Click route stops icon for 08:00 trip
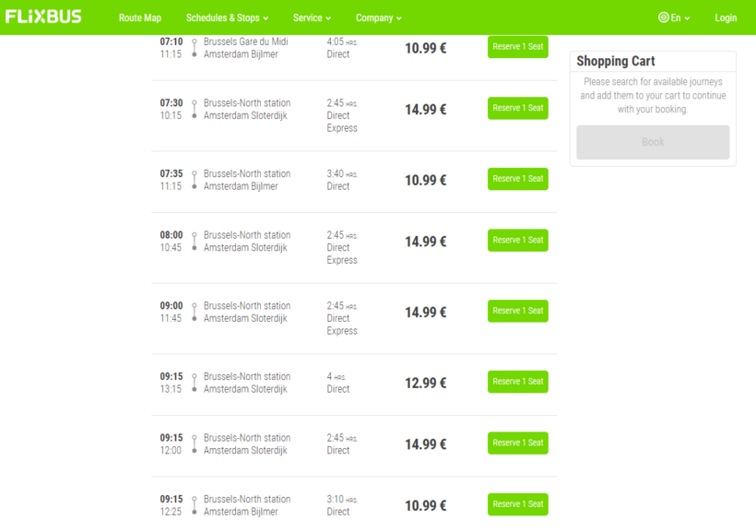 pos(195,242)
